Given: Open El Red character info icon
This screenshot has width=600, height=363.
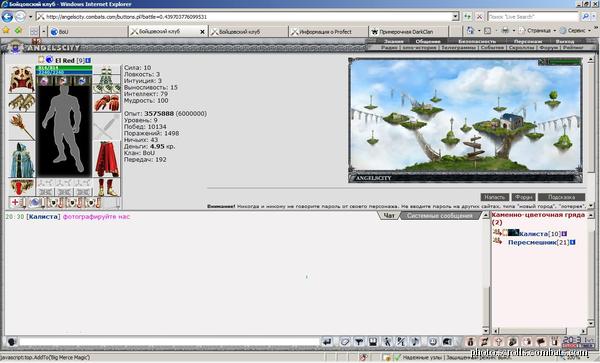Looking at the screenshot, I should coord(88,60).
